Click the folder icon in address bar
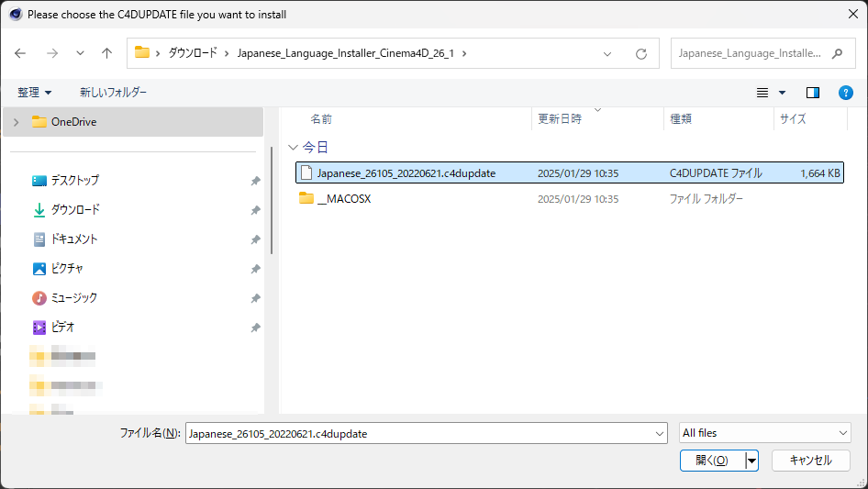The width and height of the screenshot is (868, 489). point(142,52)
